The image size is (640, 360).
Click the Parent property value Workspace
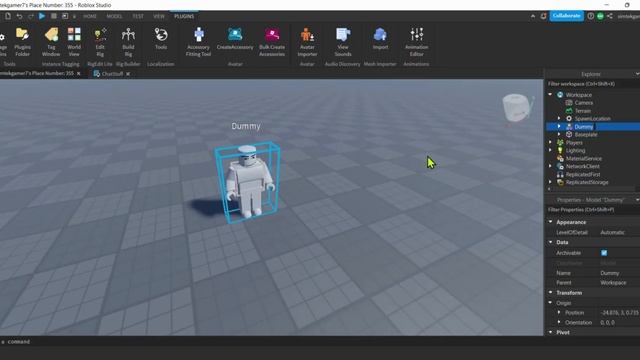click(613, 282)
